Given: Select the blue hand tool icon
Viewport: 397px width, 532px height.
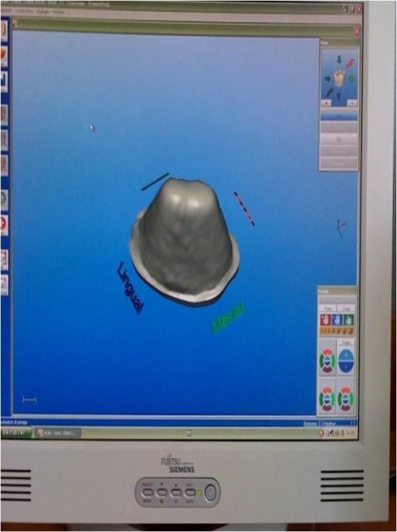Looking at the screenshot, I should click(337, 320).
